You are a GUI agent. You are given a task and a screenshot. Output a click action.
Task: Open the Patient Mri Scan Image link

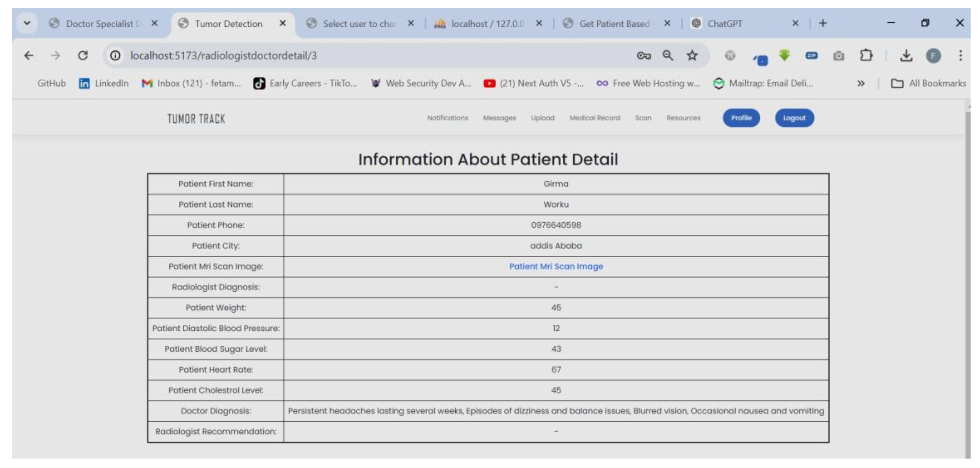click(556, 266)
